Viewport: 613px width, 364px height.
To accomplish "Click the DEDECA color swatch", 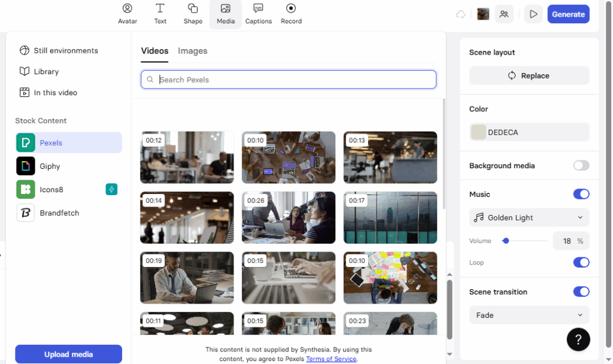I will point(529,131).
